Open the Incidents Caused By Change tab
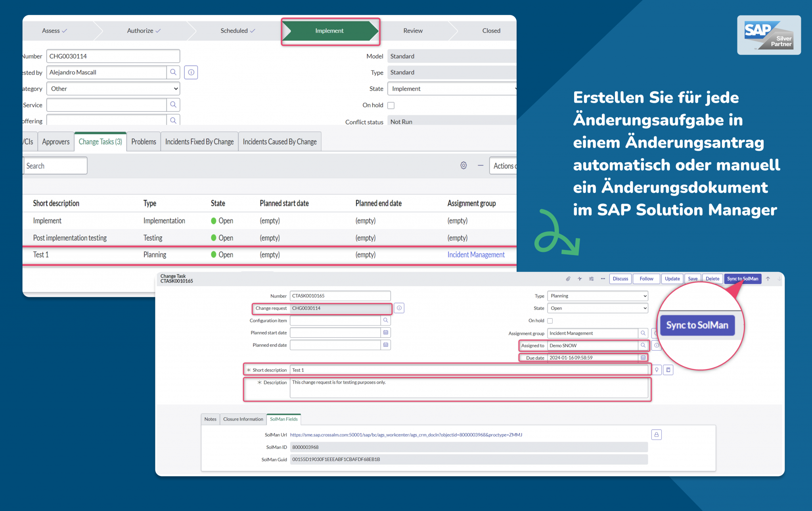 click(x=280, y=142)
